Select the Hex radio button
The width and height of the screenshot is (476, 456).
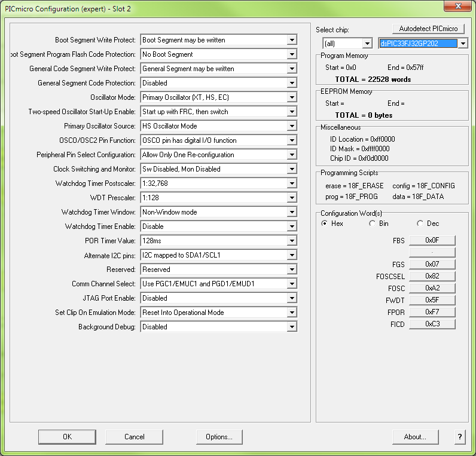(325, 224)
